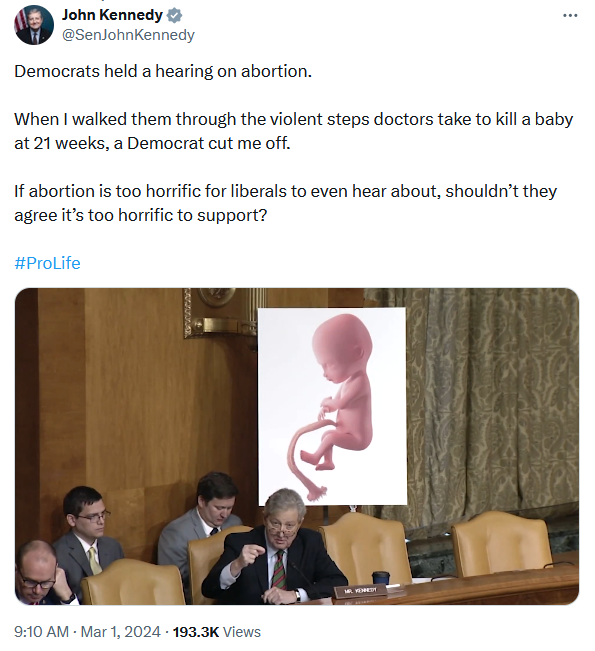Click the "Democrats held a hearing on abortion" line

(x=163, y=71)
